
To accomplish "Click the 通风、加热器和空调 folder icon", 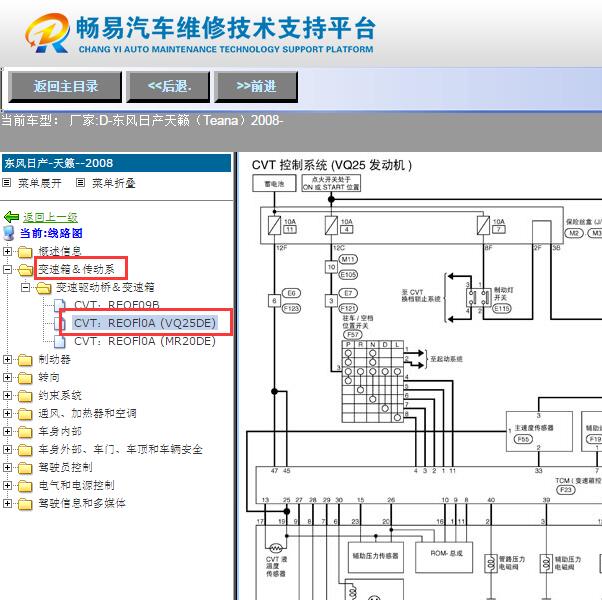I will click(x=25, y=414).
